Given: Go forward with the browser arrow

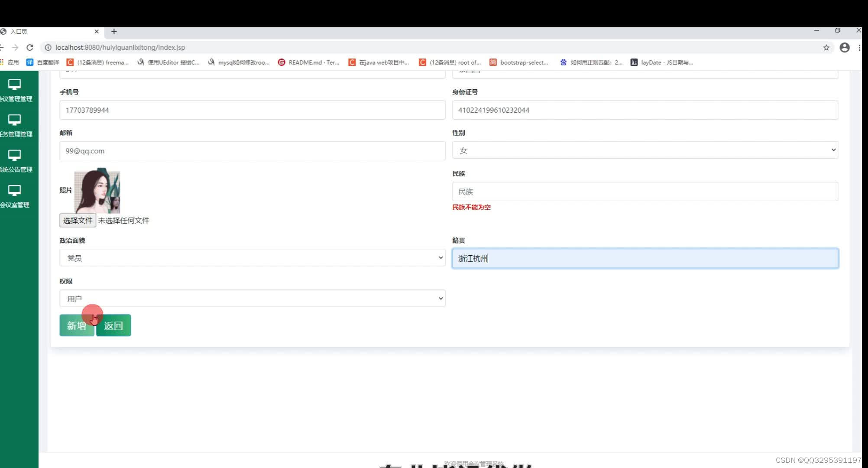Looking at the screenshot, I should pyautogui.click(x=15, y=48).
